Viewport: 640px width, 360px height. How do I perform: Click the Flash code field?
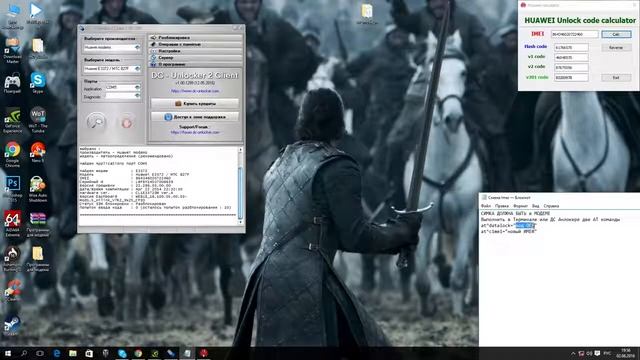[x=571, y=48]
